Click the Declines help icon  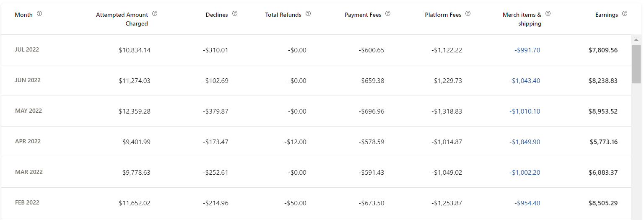click(x=235, y=13)
